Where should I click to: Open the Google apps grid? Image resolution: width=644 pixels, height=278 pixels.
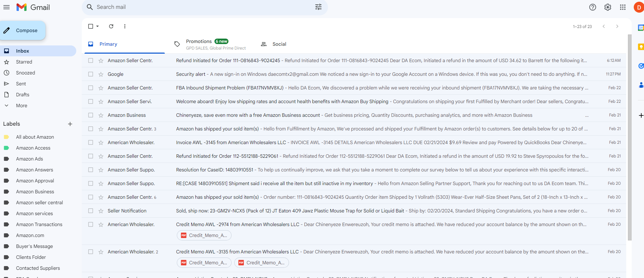click(x=623, y=7)
